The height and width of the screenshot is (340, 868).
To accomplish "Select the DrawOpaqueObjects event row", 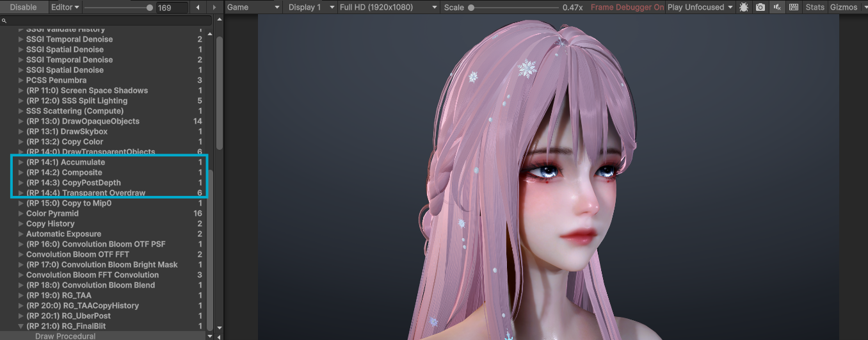I will click(x=82, y=121).
